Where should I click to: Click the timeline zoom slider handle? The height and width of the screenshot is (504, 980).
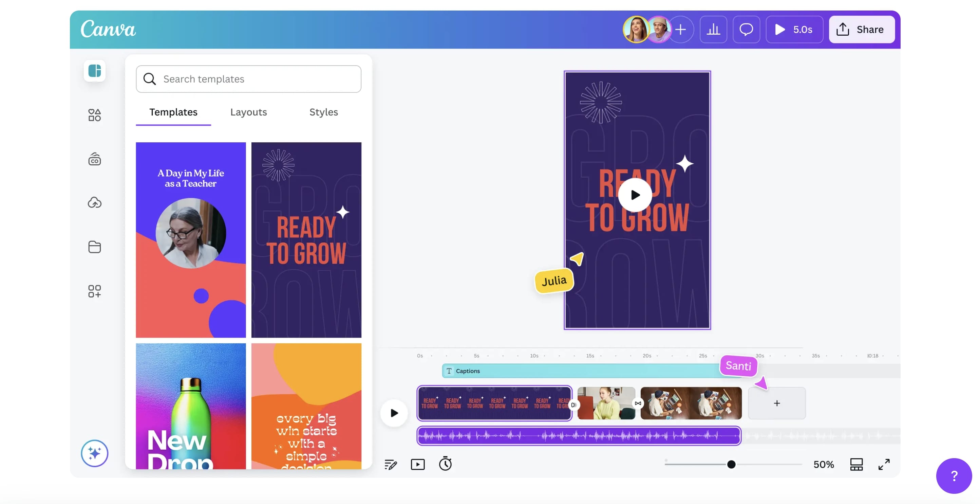(x=731, y=464)
